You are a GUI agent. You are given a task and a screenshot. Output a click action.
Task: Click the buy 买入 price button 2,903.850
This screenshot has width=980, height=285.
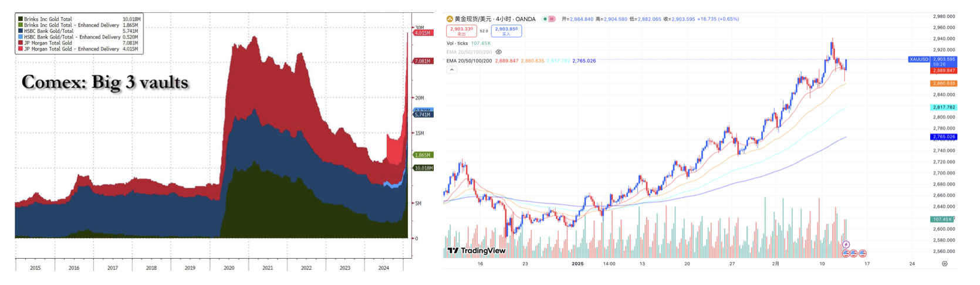(x=506, y=31)
